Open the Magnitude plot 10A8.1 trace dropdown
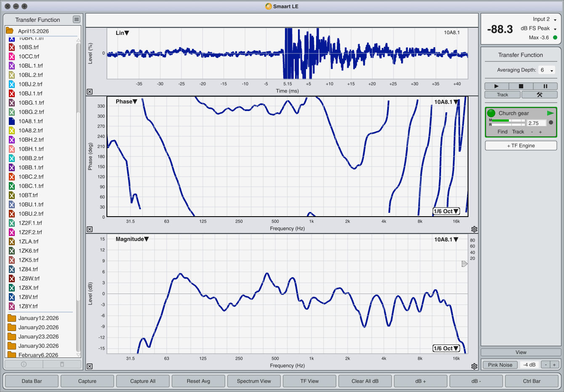Image resolution: width=564 pixels, height=392 pixels. [446, 239]
